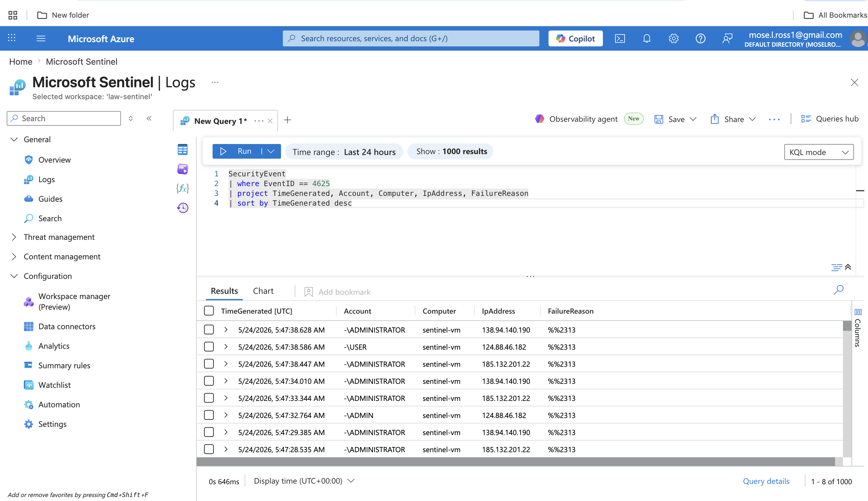Screen dimensions: 868x501
Task: Click the horizontal results scrollbar
Action: pyautogui.click(x=516, y=462)
